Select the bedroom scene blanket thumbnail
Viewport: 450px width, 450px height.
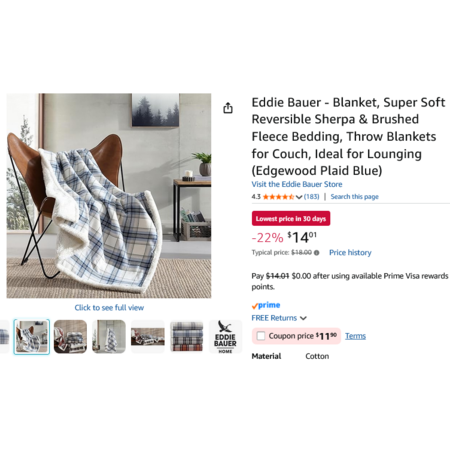(148, 337)
